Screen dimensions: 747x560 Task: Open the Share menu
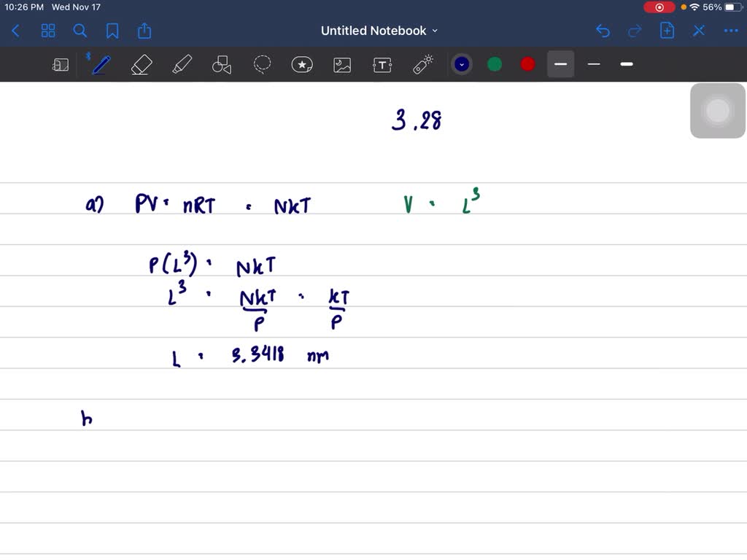click(144, 31)
